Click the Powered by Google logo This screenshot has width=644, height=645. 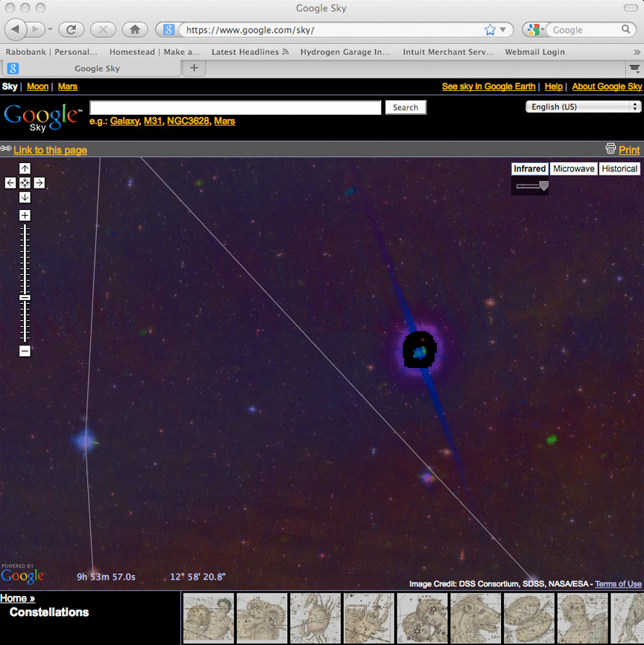pos(22,573)
